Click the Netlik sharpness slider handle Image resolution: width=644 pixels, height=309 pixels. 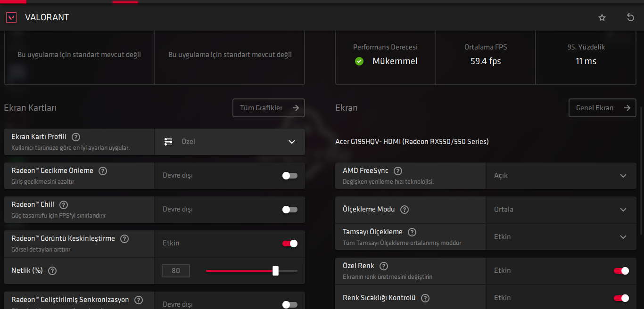point(275,271)
